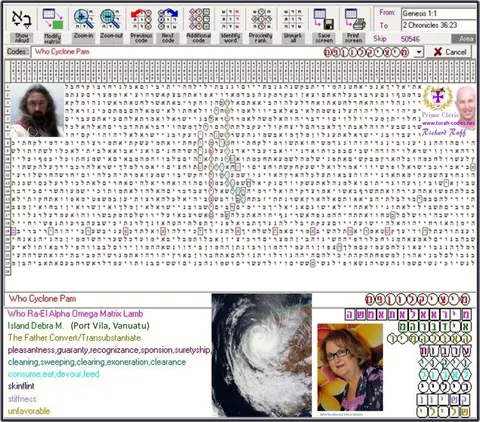
Task: Select the 'unfavorable' row
Action: pos(29,411)
